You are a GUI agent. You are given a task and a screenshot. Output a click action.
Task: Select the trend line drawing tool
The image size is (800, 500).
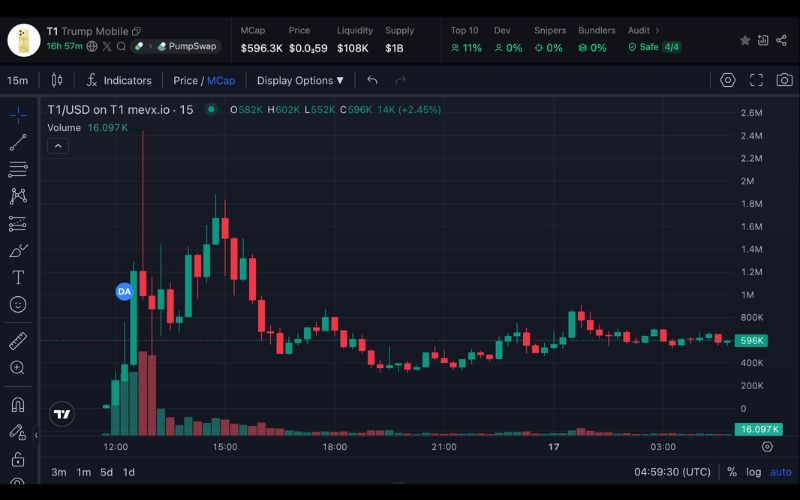pyautogui.click(x=18, y=142)
